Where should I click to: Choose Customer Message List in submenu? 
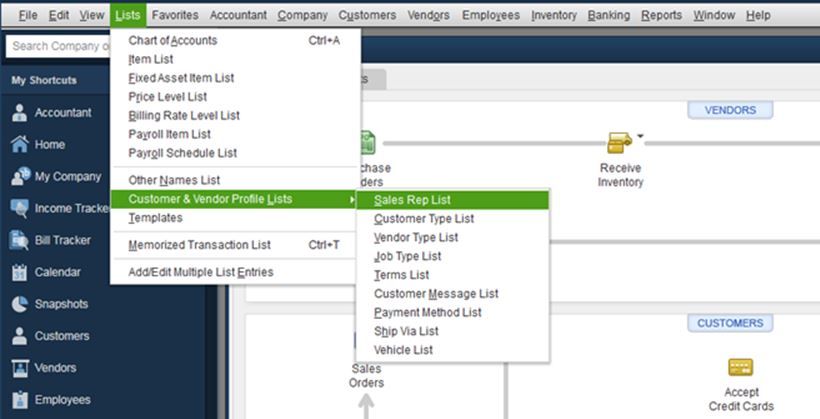click(453, 294)
